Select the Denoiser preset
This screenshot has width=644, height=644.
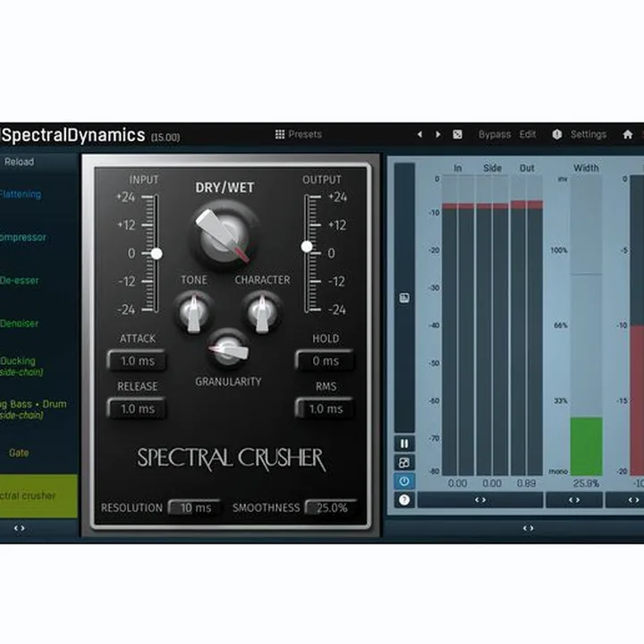pos(20,323)
